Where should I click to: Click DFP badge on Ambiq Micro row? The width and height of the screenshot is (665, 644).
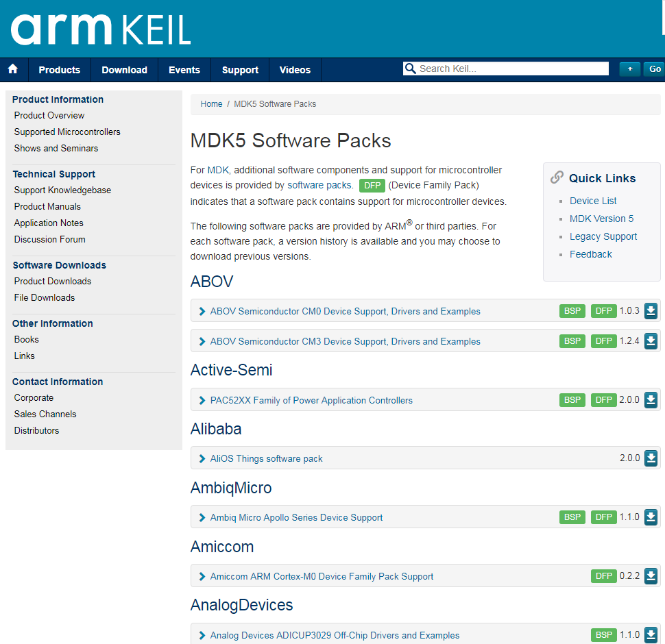603,517
